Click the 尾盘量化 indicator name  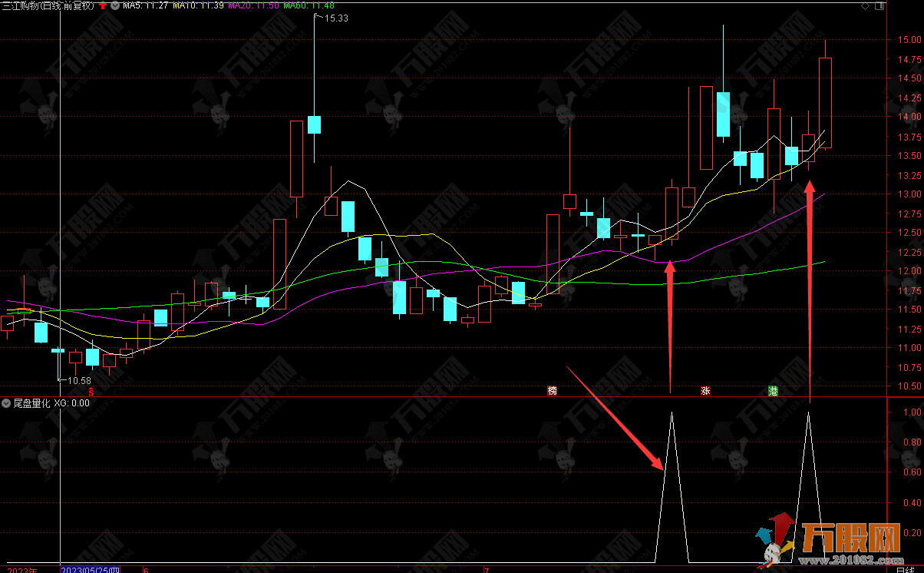click(x=31, y=402)
